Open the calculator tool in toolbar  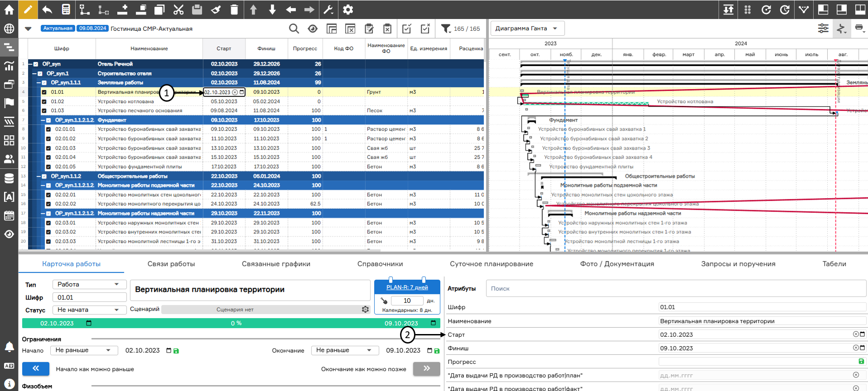(x=66, y=9)
